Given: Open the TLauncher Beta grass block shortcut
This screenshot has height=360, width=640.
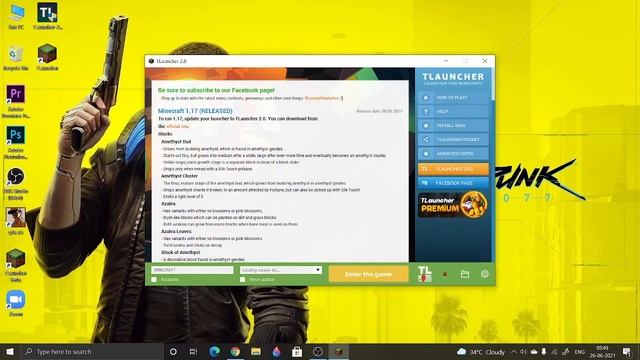Looking at the screenshot, I should click(16, 266).
